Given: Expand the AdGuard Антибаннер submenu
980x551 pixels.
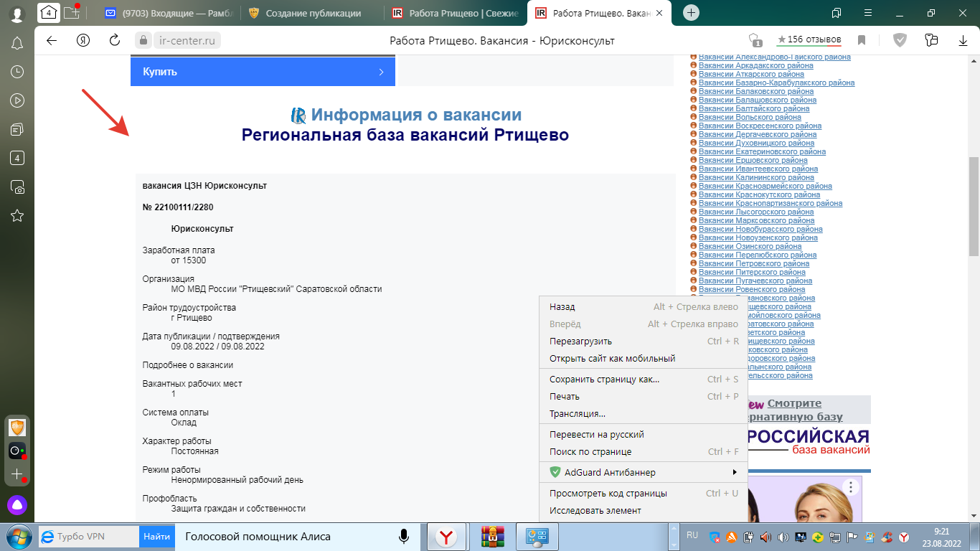Looking at the screenshot, I should pyautogui.click(x=734, y=472).
